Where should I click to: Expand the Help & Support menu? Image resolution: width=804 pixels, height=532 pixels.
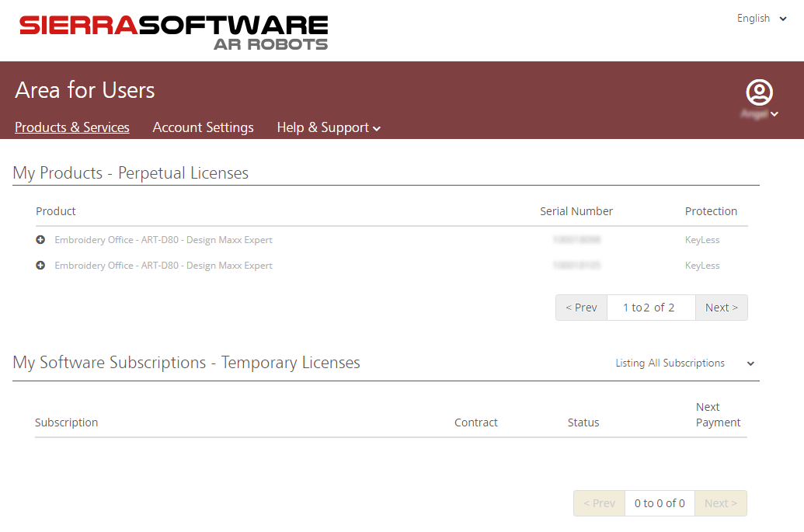[x=328, y=127]
